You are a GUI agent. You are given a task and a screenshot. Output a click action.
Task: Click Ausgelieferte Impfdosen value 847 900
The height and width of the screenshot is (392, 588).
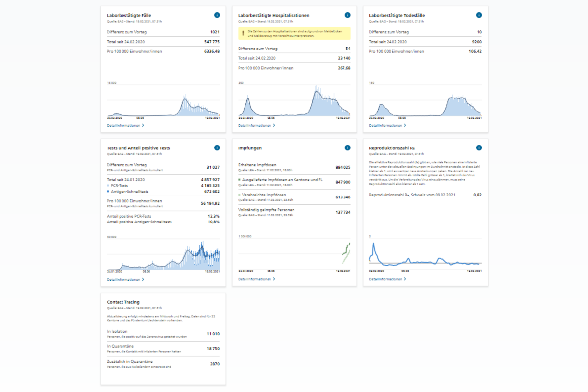click(343, 182)
